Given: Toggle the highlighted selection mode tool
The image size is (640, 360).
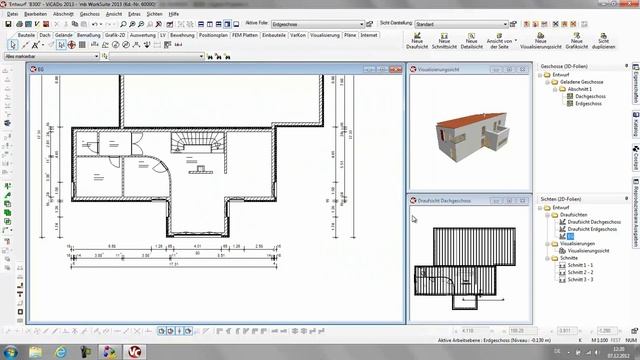Looking at the screenshot, I should tap(61, 44).
